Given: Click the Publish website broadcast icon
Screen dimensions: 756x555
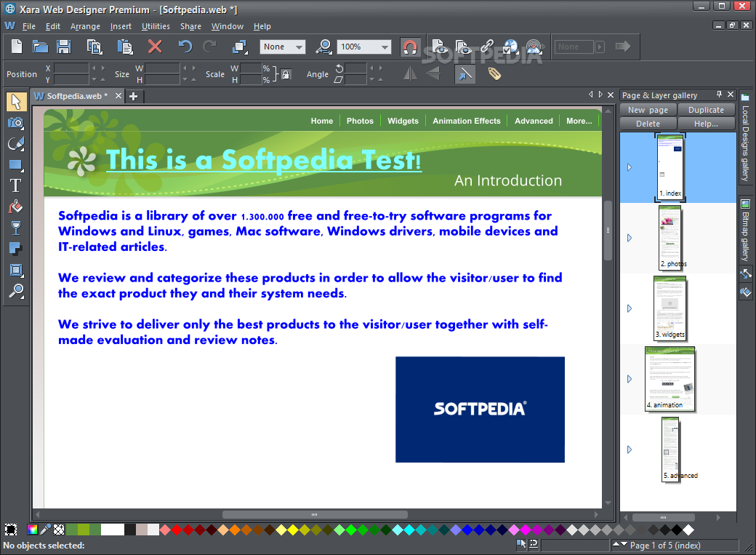Looking at the screenshot, I should (x=534, y=47).
